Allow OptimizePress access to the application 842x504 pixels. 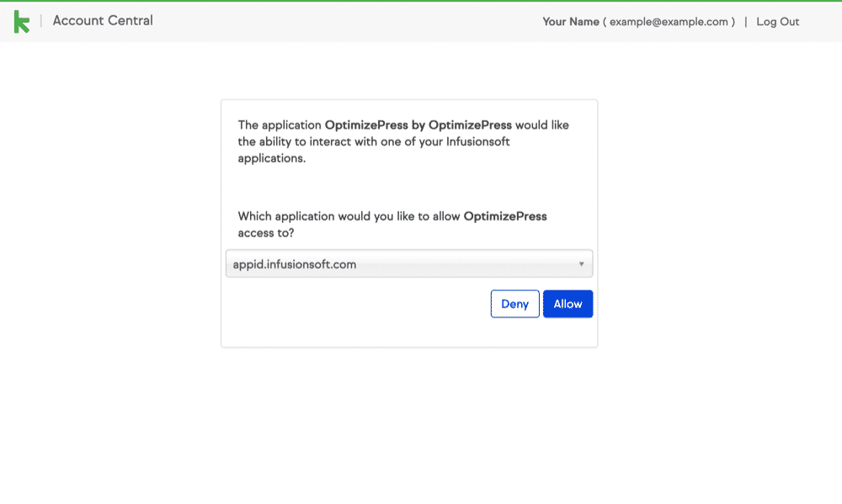click(568, 304)
